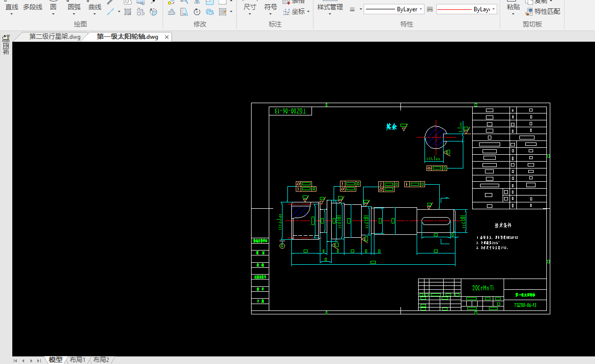Expand the 样式管理 dropdown
Image resolution: width=595 pixels, height=364 pixels.
click(330, 14)
